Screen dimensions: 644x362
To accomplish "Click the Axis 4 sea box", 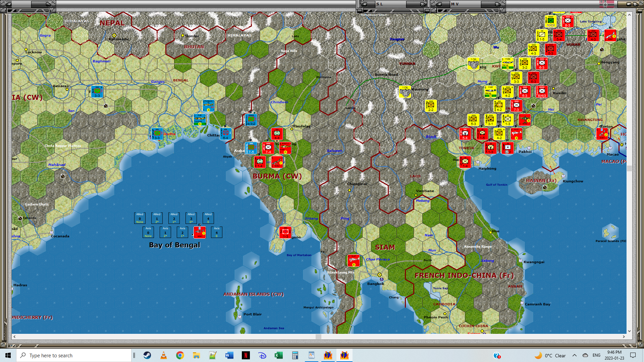I will [x=217, y=232].
